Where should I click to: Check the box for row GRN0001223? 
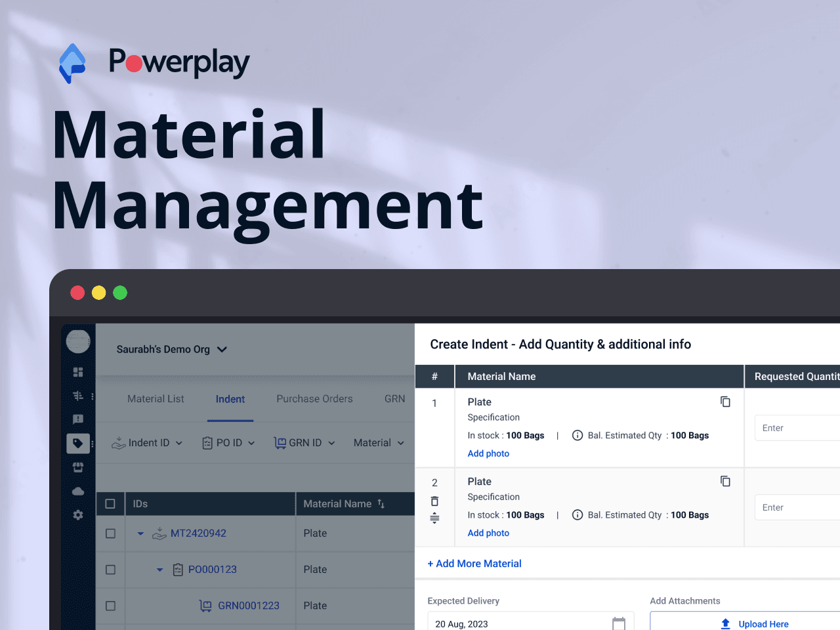pos(110,606)
